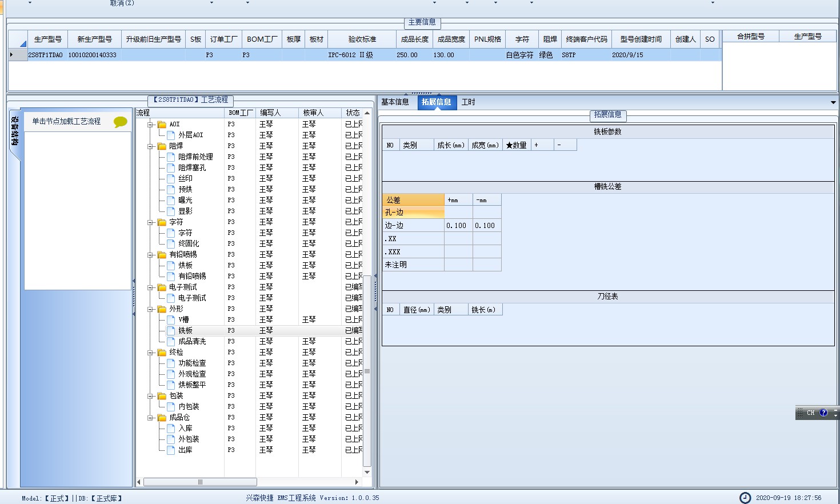Click the document icon beside 曝光
The image size is (840, 504).
point(171,200)
